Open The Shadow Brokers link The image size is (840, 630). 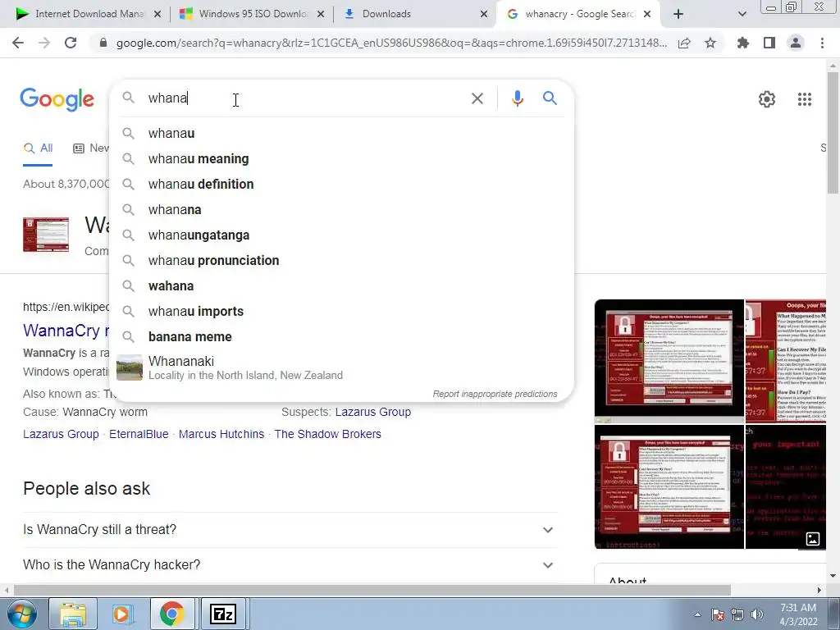(x=328, y=434)
